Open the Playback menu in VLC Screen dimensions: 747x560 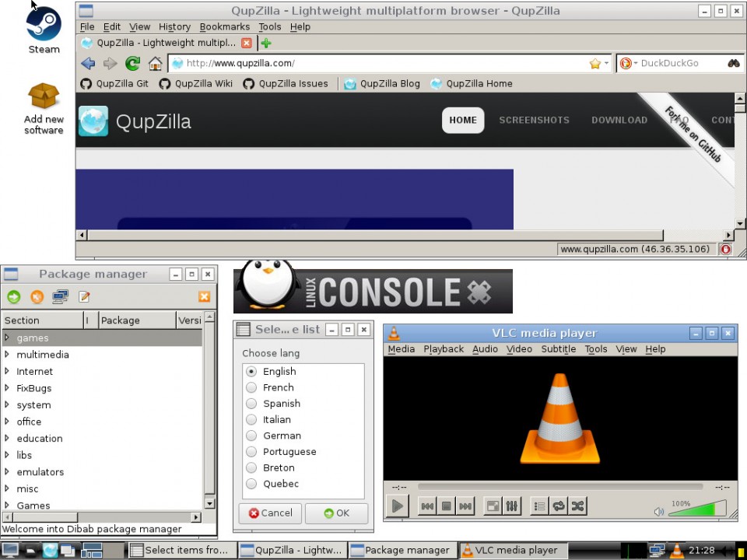[x=444, y=349]
